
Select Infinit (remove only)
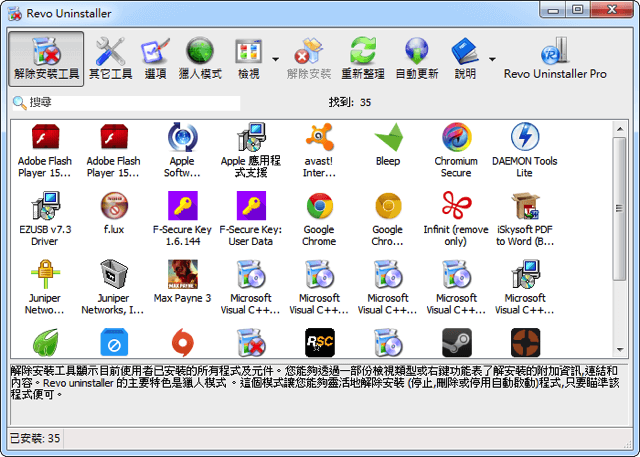pyautogui.click(x=456, y=219)
